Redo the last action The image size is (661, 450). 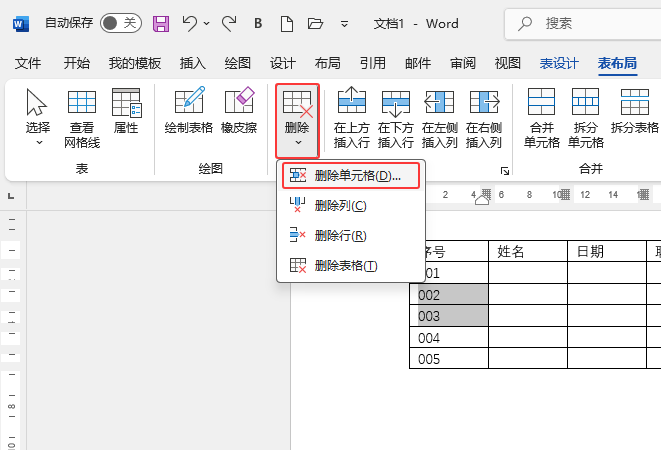point(229,24)
